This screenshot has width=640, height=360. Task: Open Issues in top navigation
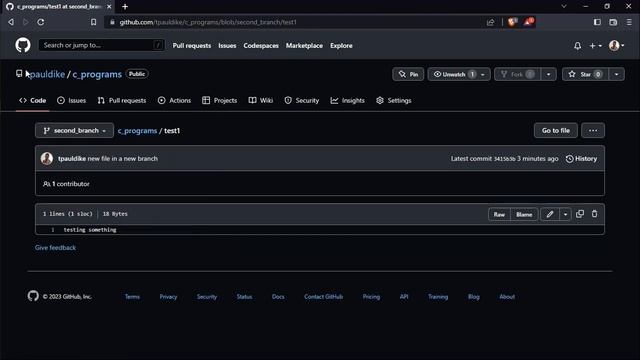(227, 46)
